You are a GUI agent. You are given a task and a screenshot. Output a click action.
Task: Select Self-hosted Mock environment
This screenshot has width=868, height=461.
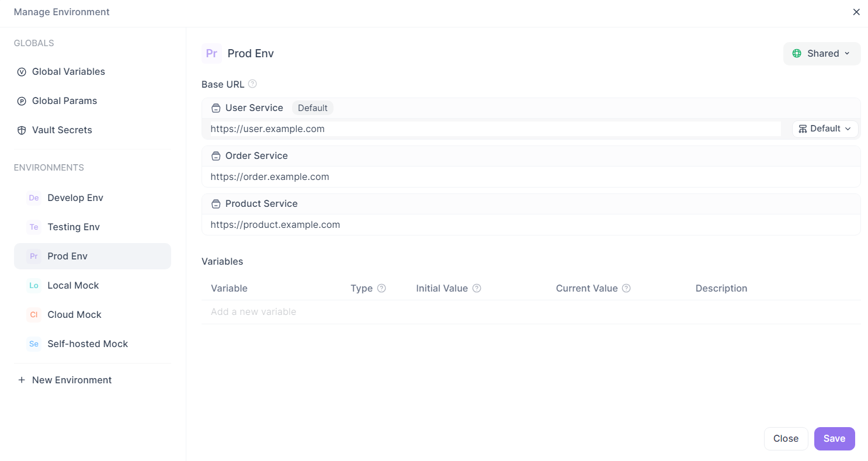click(x=92, y=344)
